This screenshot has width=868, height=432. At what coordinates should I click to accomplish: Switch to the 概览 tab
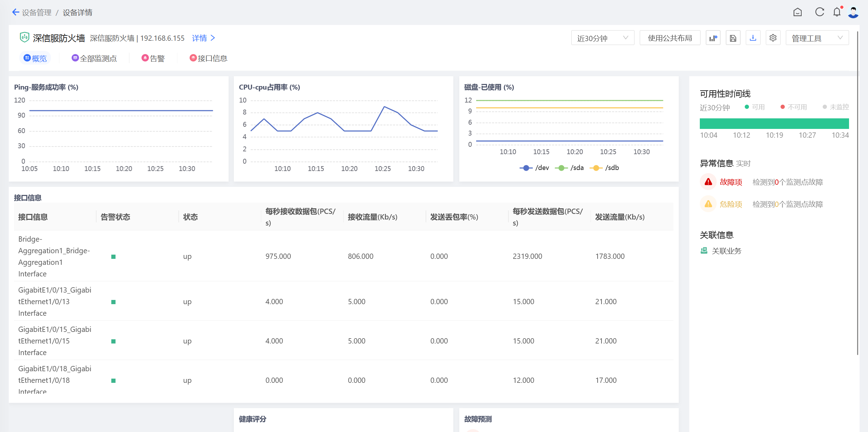point(35,58)
